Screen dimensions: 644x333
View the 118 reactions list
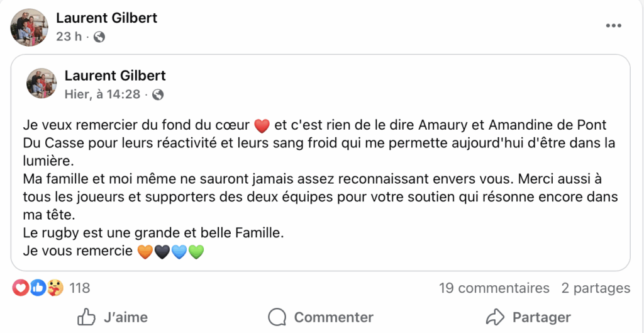[x=80, y=288]
